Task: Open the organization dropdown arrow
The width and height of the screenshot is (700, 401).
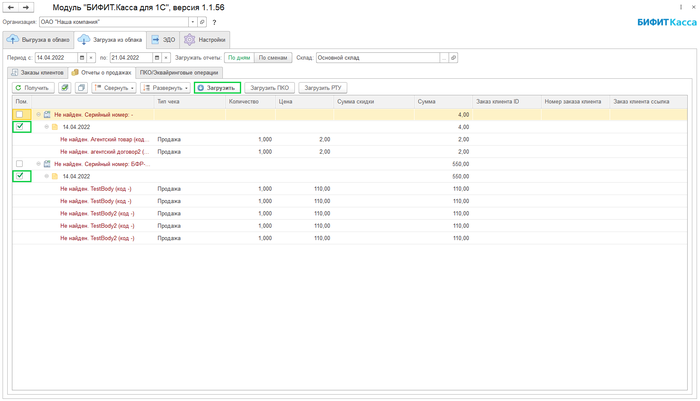Action: pos(193,22)
